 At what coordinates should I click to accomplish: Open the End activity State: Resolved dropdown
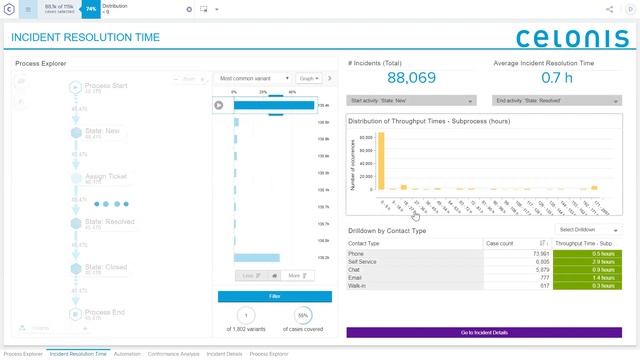point(557,100)
